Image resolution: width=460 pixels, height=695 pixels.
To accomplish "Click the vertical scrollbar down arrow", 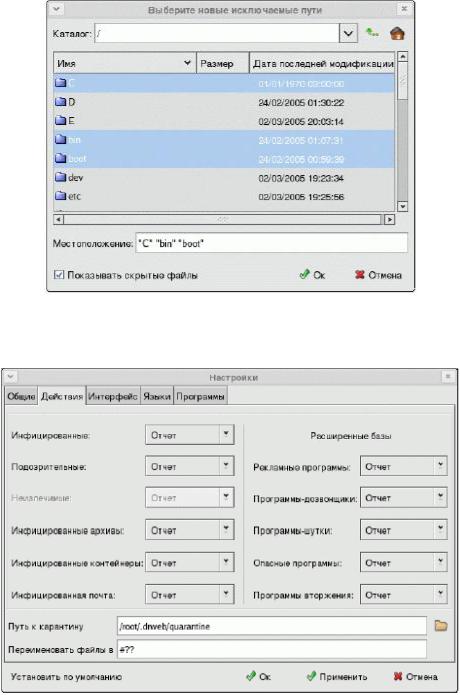I will point(402,206).
